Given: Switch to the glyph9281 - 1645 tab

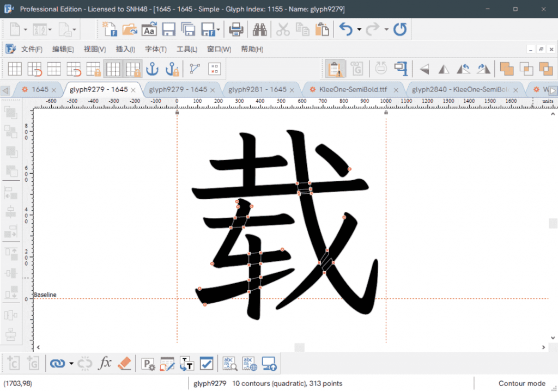Looking at the screenshot, I should tap(257, 90).
